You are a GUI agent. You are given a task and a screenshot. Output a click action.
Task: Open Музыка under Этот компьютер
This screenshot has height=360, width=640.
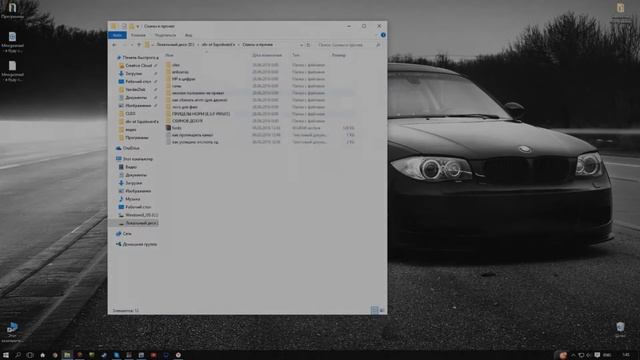click(x=130, y=199)
